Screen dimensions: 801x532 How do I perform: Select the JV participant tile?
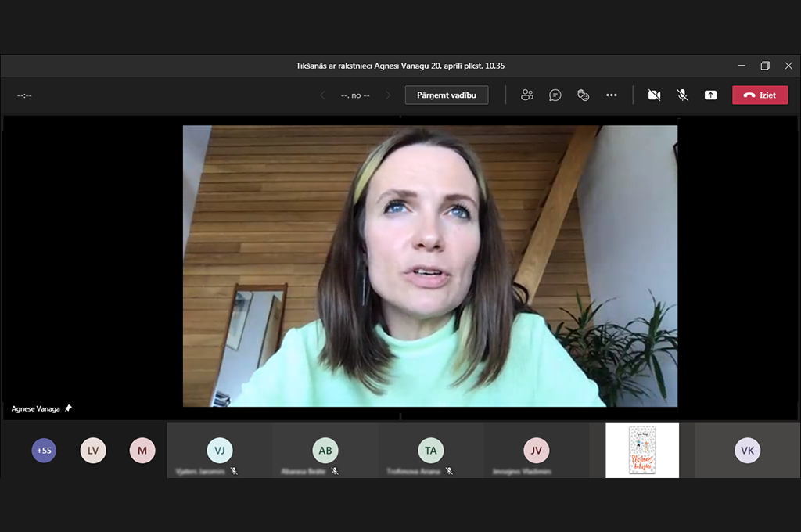click(x=536, y=450)
